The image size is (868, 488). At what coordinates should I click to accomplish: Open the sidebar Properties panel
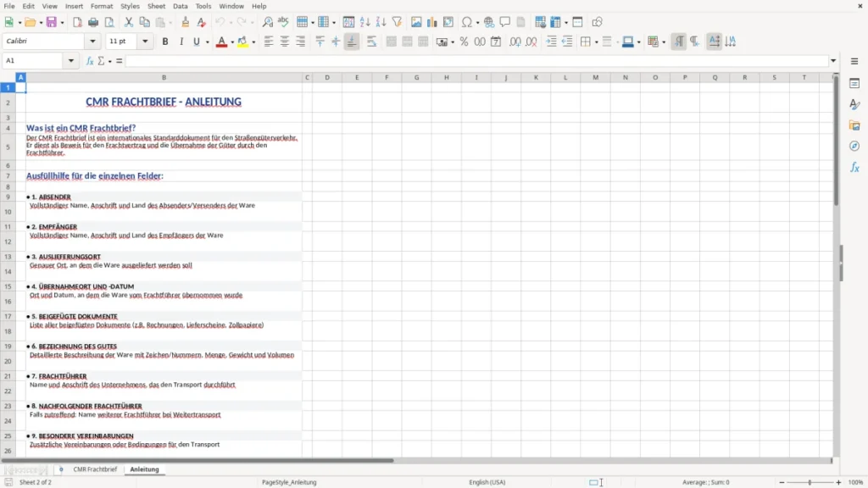coord(854,84)
